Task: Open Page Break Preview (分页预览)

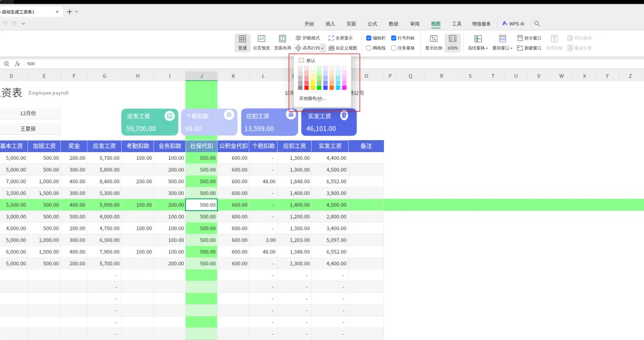Action: click(261, 43)
